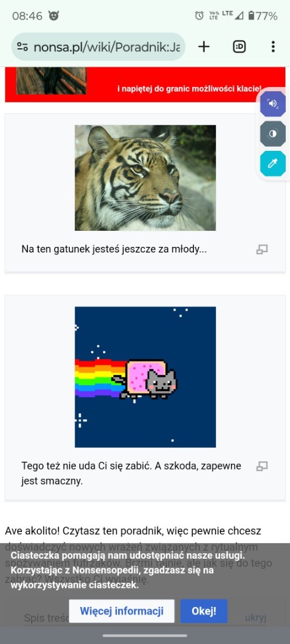Click the cat notification icon in status bar
This screenshot has width=290, height=644.
coord(54,16)
